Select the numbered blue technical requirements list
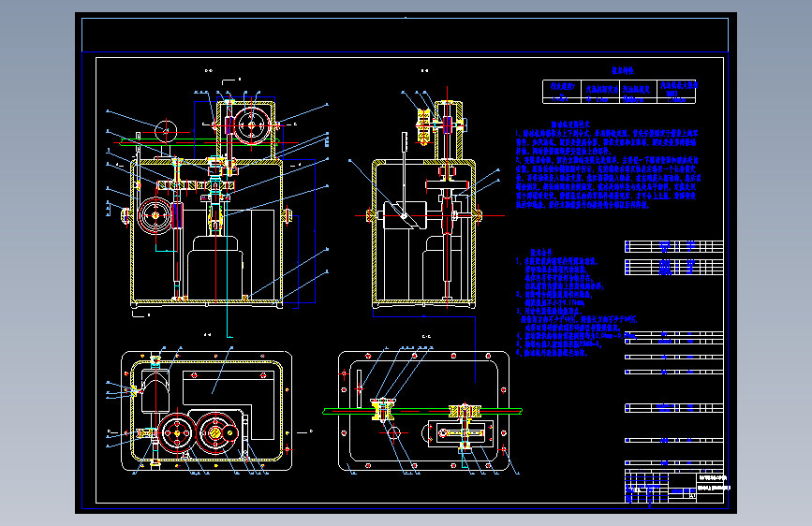Screen dimensions: 812x526 point(576,307)
